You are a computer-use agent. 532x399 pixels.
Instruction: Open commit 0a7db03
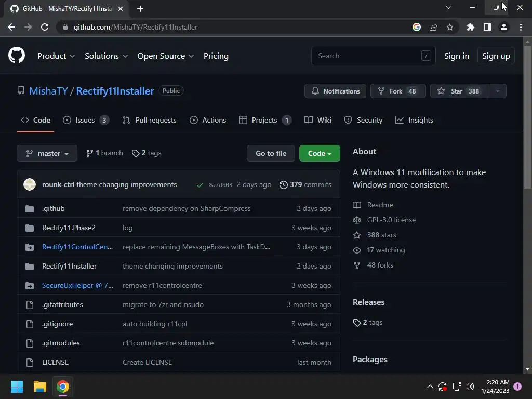pyautogui.click(x=220, y=185)
